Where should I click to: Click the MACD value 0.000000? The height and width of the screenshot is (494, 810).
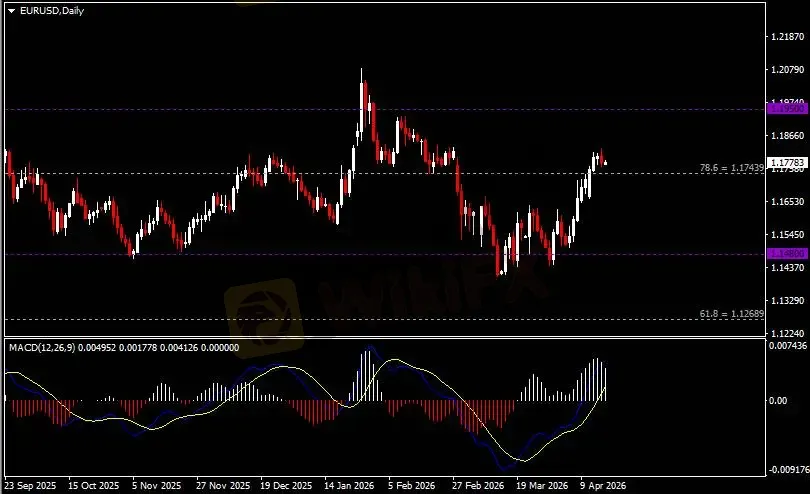click(x=220, y=348)
